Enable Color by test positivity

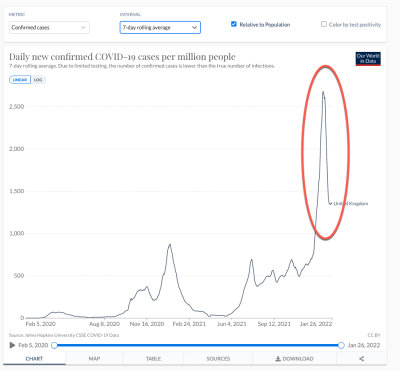(x=324, y=24)
